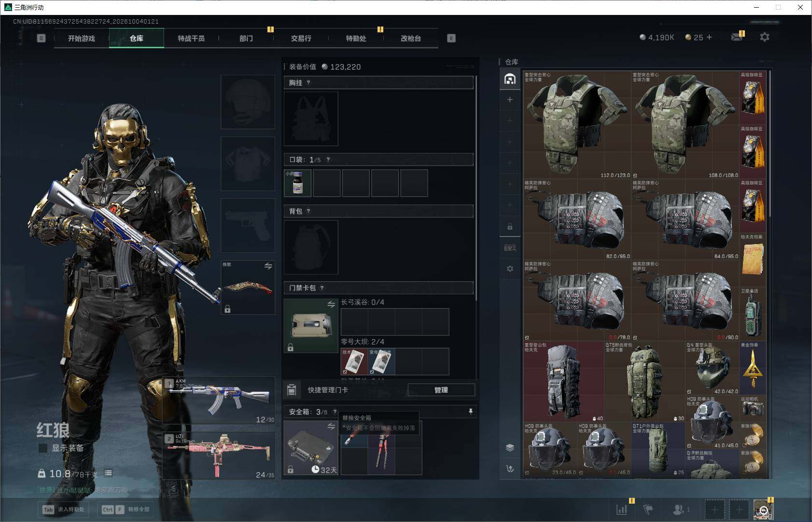
Task: Click the empty pistol equipment slot
Action: pos(248,225)
